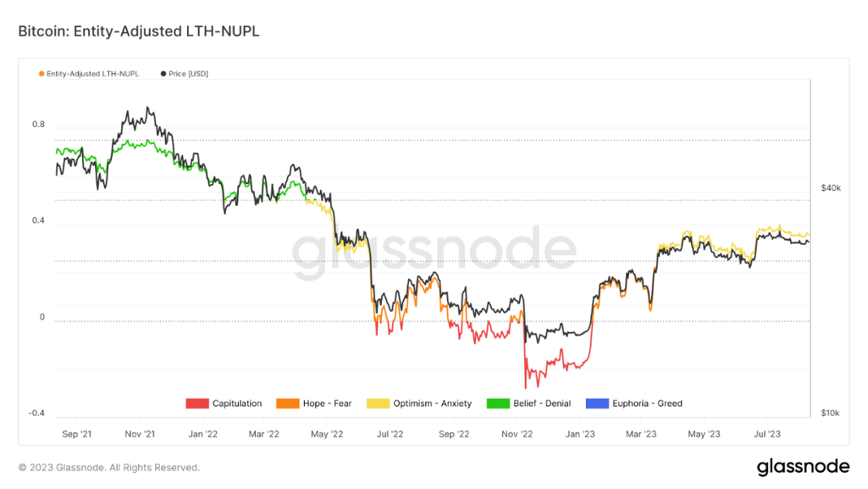Select the Nov '22 x-axis marker

(x=518, y=435)
